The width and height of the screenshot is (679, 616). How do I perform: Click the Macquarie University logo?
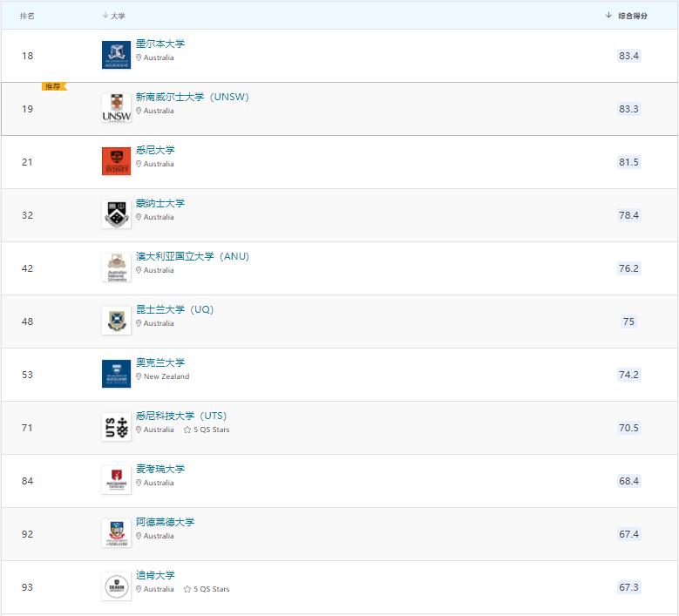116,480
